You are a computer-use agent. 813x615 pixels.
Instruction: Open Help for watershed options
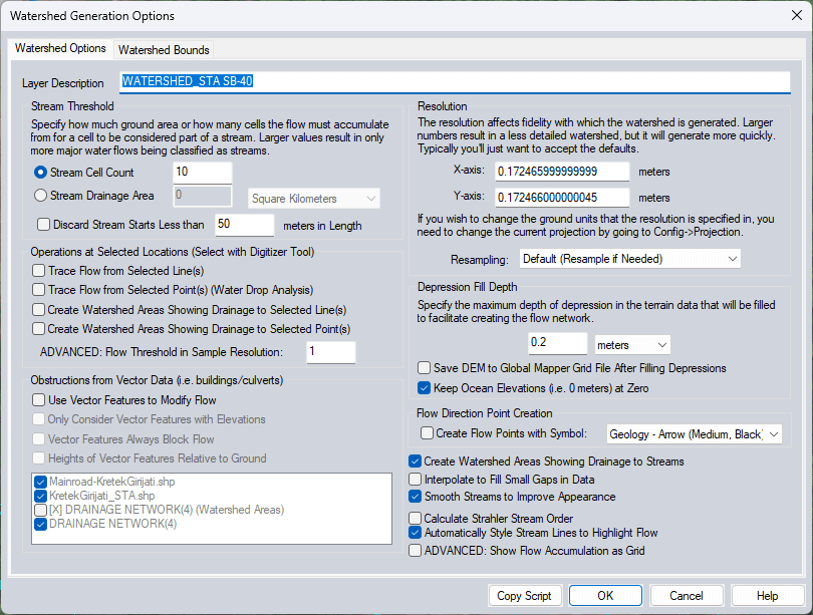point(767,595)
